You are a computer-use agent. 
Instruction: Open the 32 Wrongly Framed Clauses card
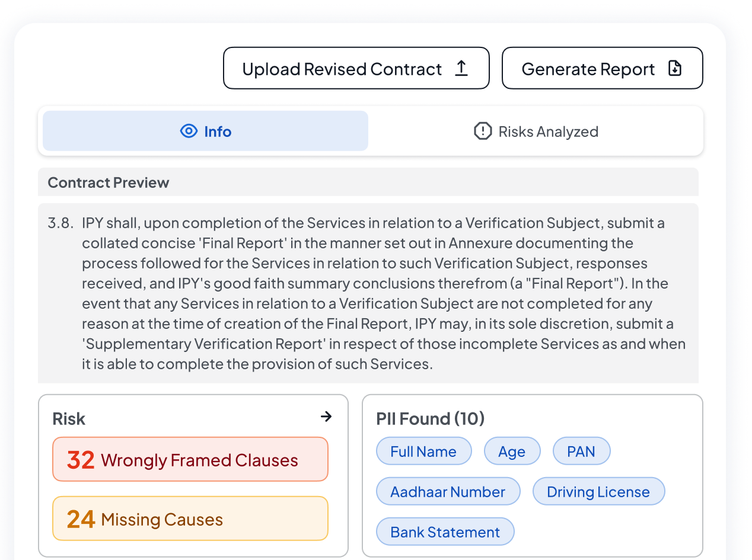coord(190,459)
